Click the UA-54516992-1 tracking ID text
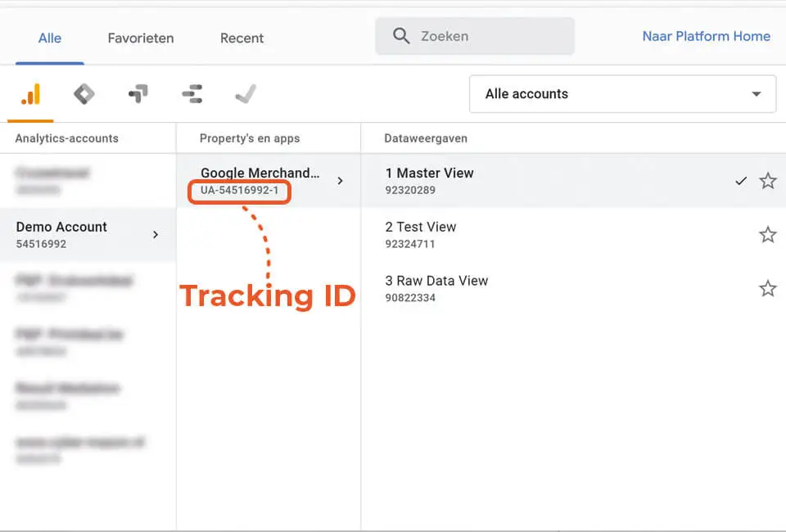The height and width of the screenshot is (532, 786). (x=240, y=191)
